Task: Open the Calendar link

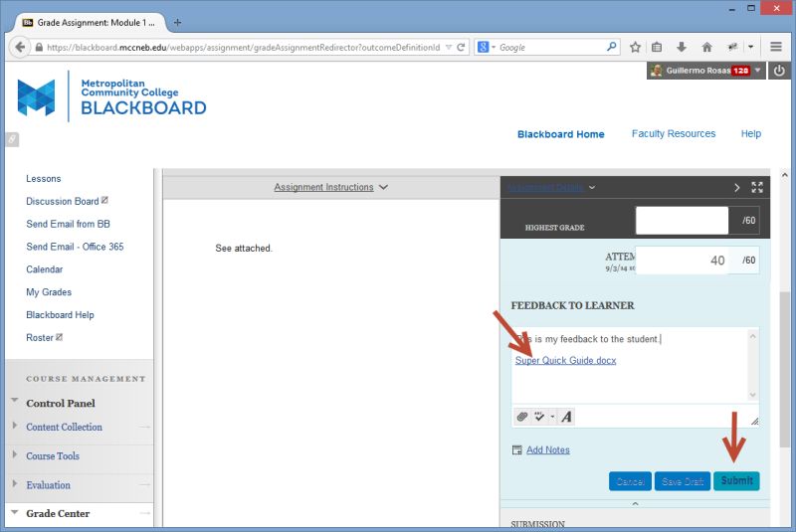Action: pyautogui.click(x=44, y=269)
